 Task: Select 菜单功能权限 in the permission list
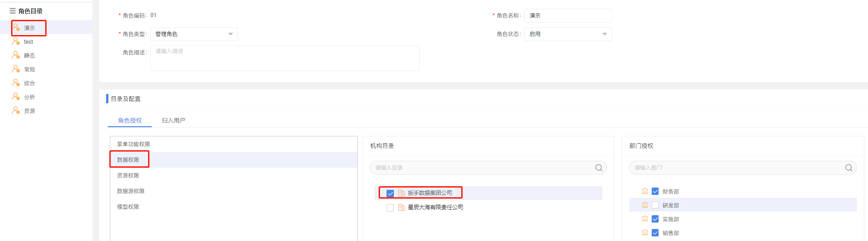pyautogui.click(x=234, y=144)
